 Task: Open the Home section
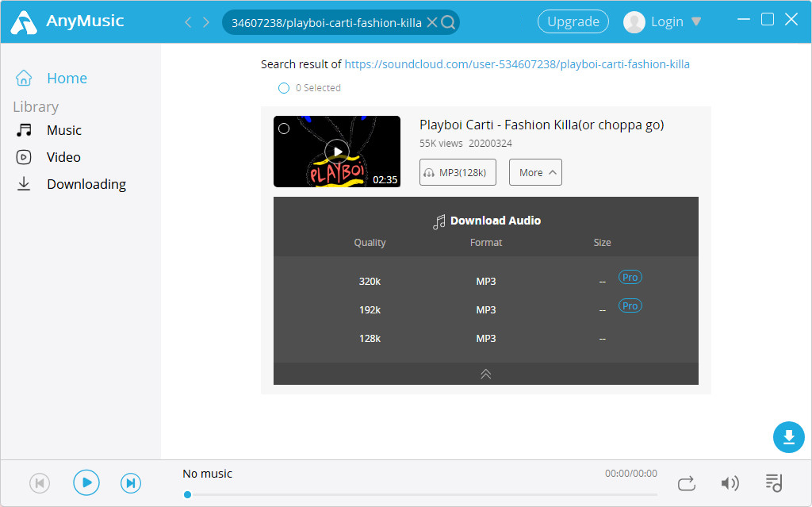tap(67, 79)
